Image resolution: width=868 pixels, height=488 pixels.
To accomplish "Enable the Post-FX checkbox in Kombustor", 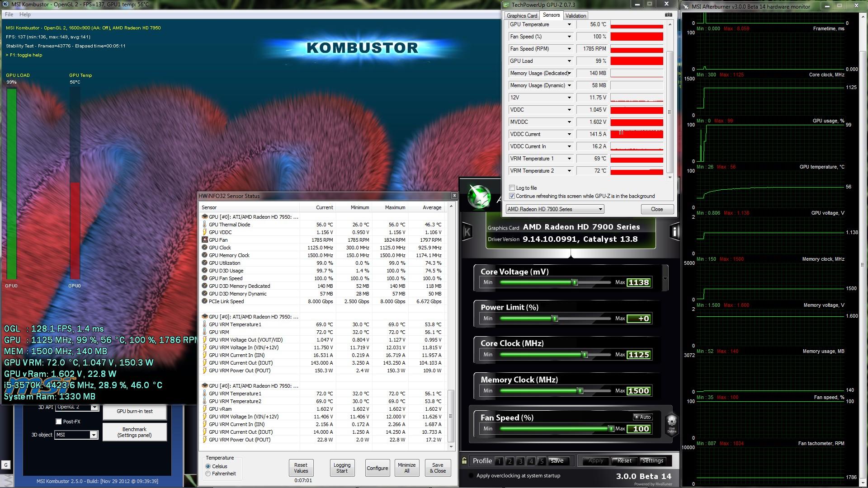I will click(58, 422).
